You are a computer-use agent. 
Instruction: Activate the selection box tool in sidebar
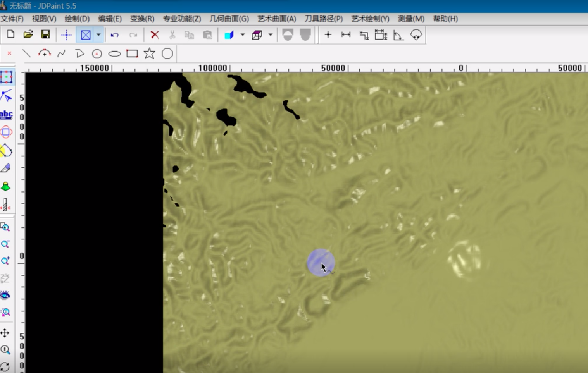coord(6,77)
